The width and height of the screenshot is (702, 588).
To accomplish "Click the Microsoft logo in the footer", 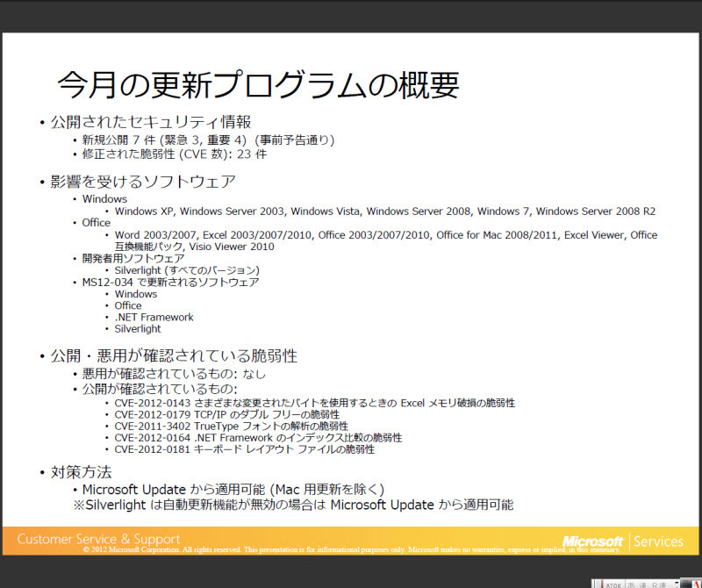I will [x=592, y=541].
